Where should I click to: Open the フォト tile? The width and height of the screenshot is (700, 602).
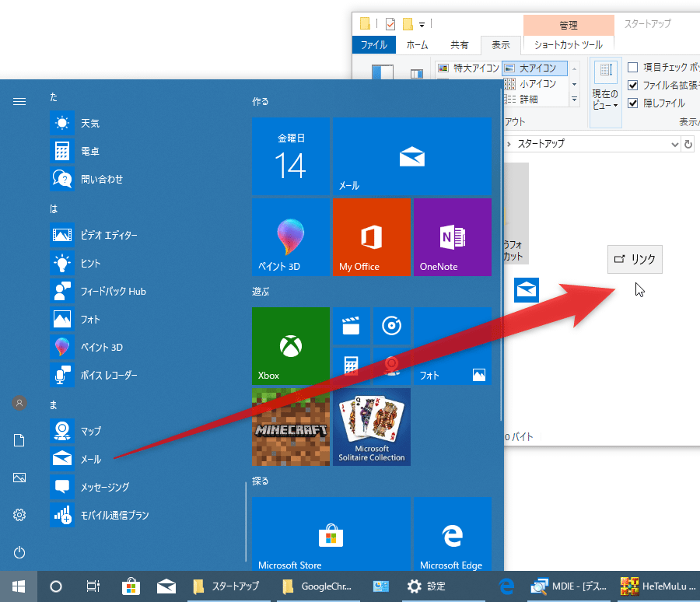click(452, 346)
